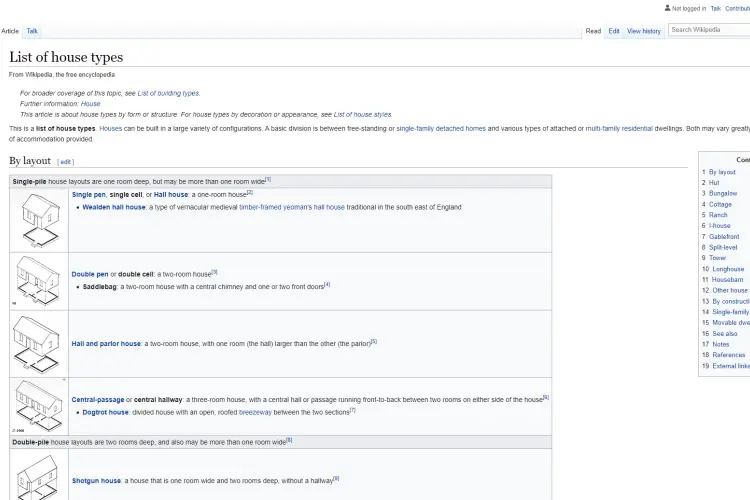Open the user Talk link at top
Image resolution: width=750 pixels, height=500 pixels.
point(716,9)
